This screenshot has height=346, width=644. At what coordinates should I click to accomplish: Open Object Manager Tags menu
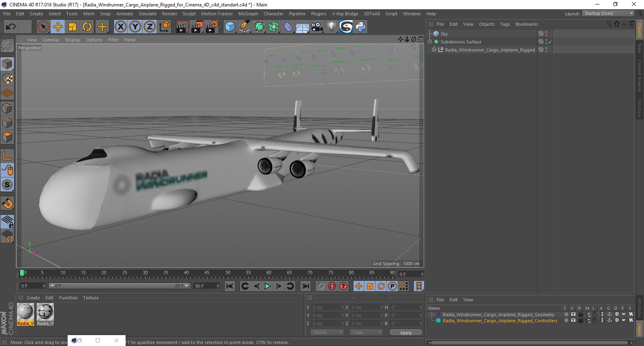[505, 24]
